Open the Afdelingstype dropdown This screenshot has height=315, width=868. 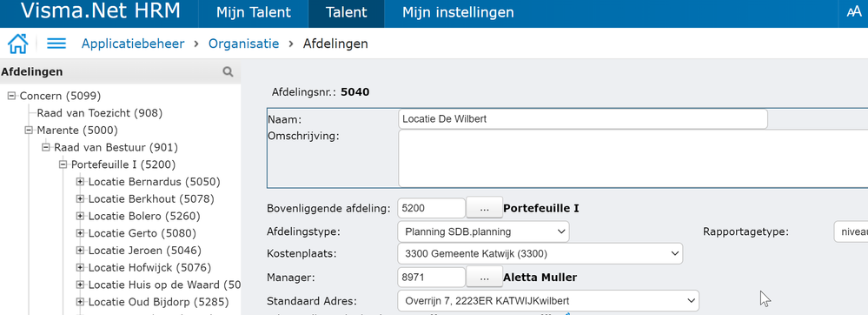coord(483,231)
